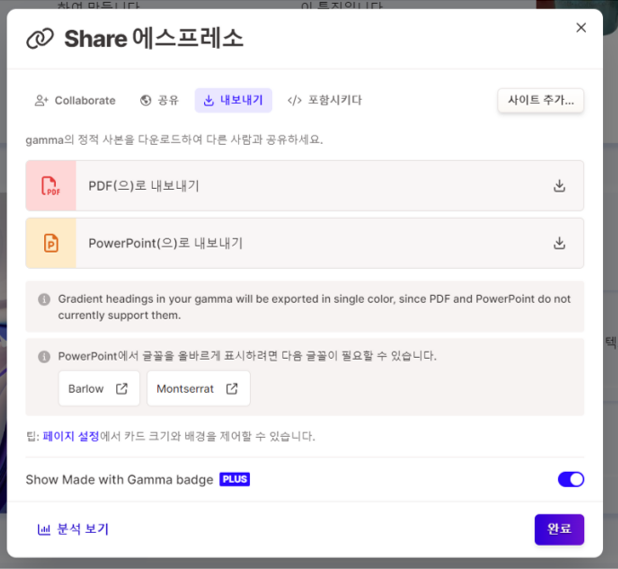Click external link icon next to Barlow

[x=122, y=389]
